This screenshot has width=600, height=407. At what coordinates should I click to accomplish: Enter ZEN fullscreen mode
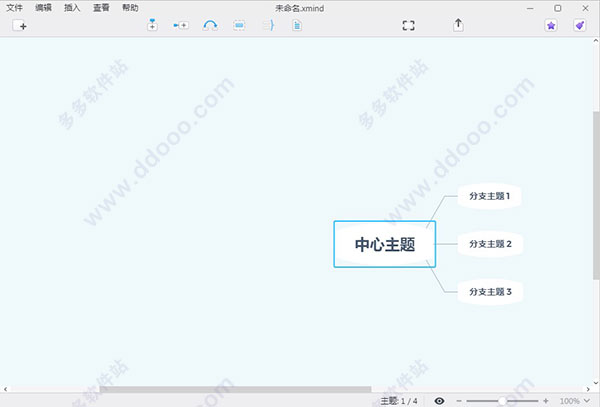coord(409,25)
